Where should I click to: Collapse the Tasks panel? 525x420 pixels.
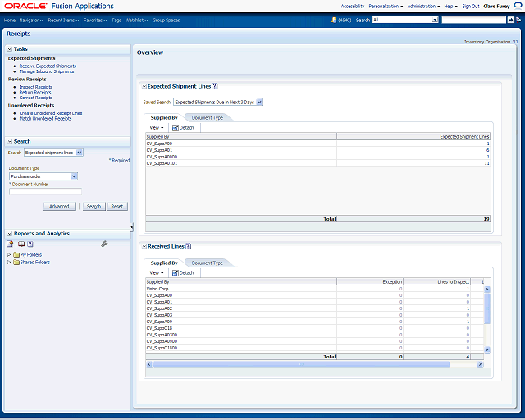(x=10, y=49)
